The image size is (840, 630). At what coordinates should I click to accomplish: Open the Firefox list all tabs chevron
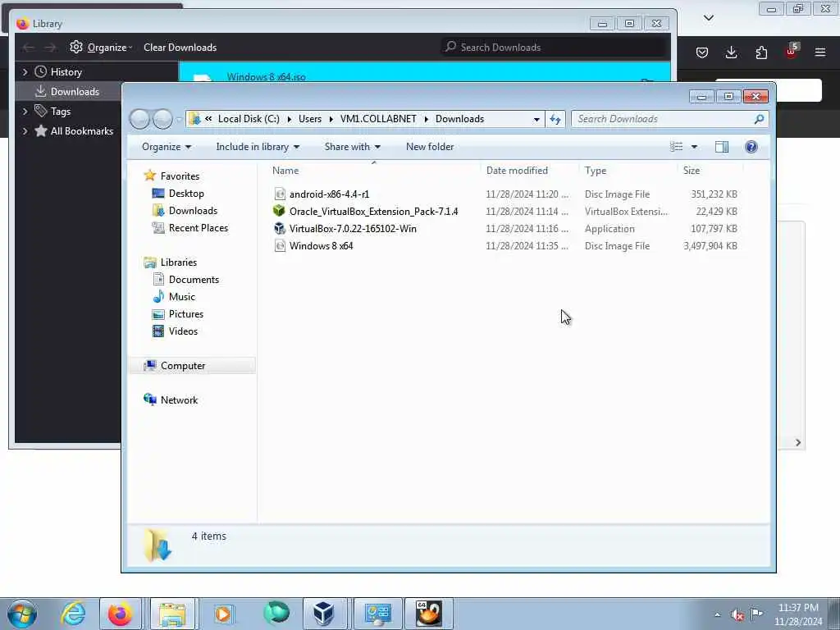708,18
